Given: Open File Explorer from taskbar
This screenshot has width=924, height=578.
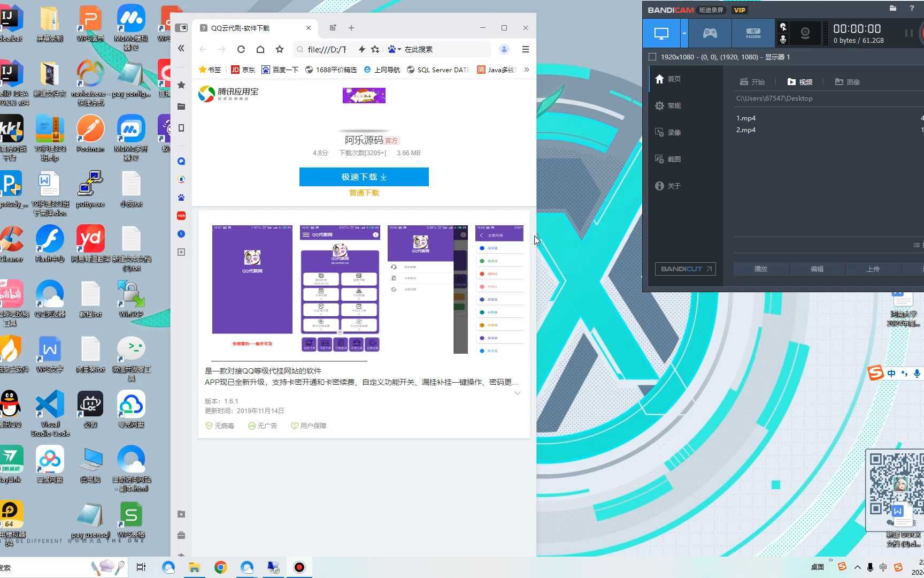Looking at the screenshot, I should point(194,567).
